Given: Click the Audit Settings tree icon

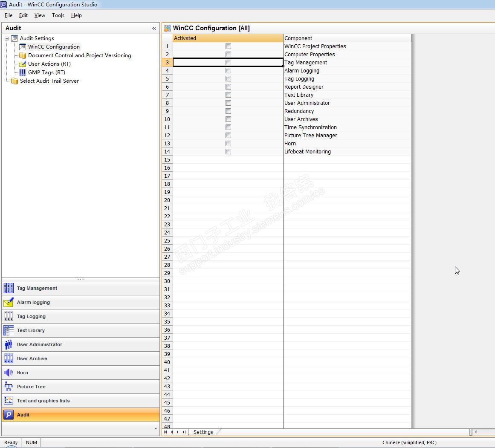Looking at the screenshot, I should tap(14, 38).
